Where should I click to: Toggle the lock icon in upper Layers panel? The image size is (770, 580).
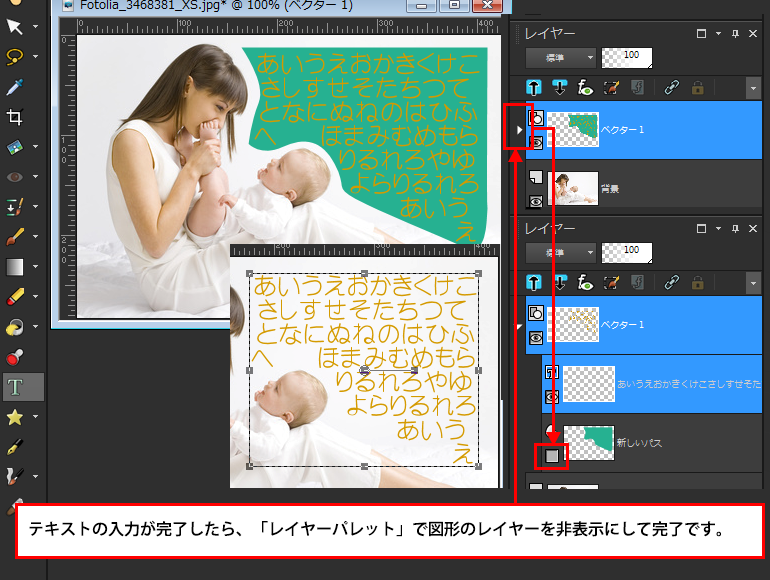(x=697, y=88)
